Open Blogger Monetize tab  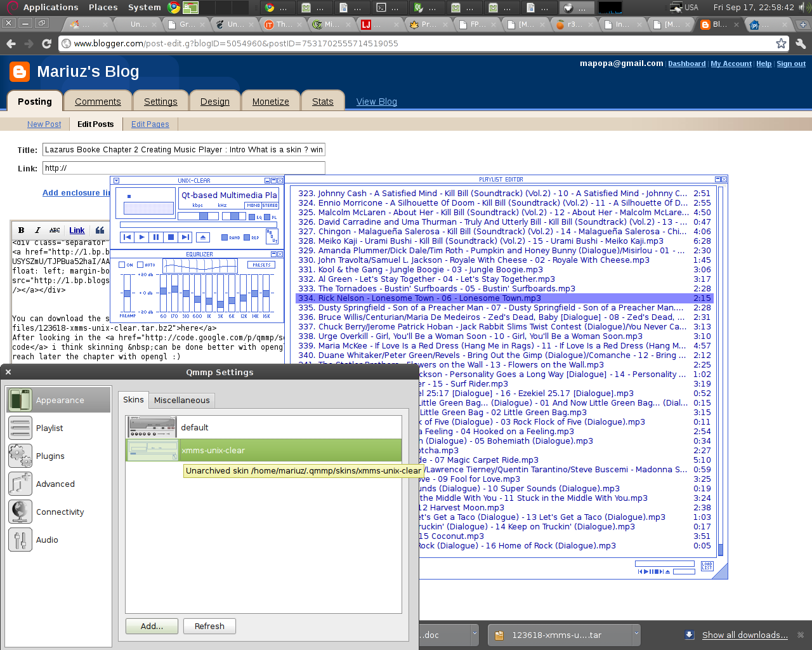coord(271,102)
